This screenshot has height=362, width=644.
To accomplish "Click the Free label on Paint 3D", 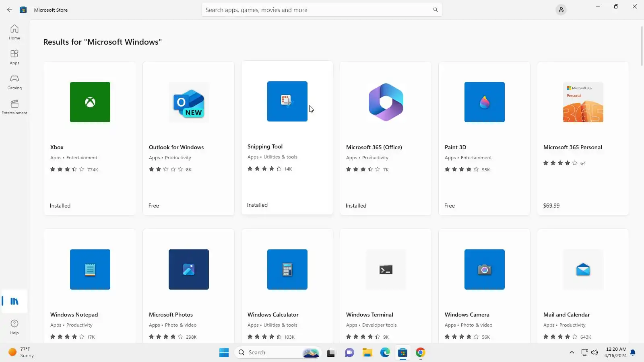I will point(450,206).
